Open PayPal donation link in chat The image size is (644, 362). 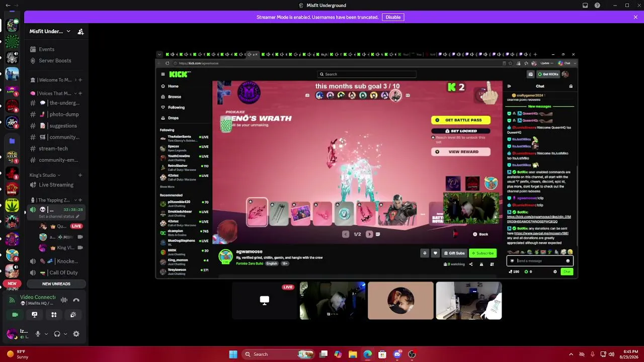pyautogui.click(x=541, y=233)
